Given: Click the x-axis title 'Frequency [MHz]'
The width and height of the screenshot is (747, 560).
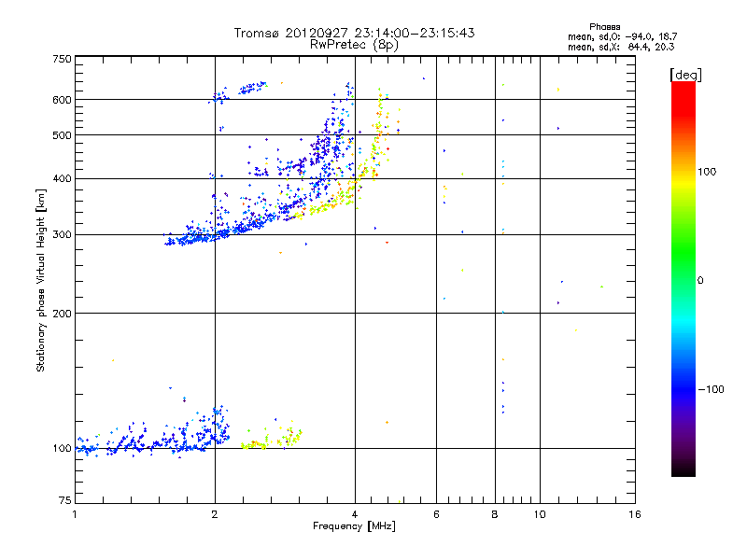Looking at the screenshot, I should tap(354, 526).
